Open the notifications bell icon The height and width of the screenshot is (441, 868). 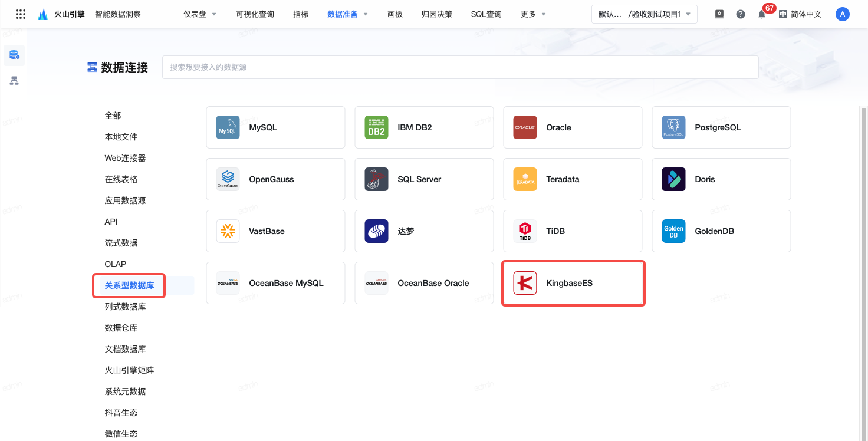(x=762, y=14)
